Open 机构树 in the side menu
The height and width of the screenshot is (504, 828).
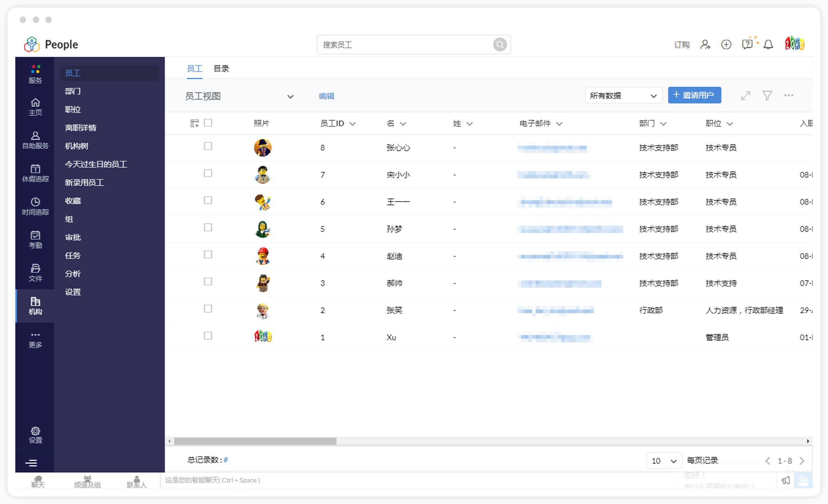tap(77, 146)
